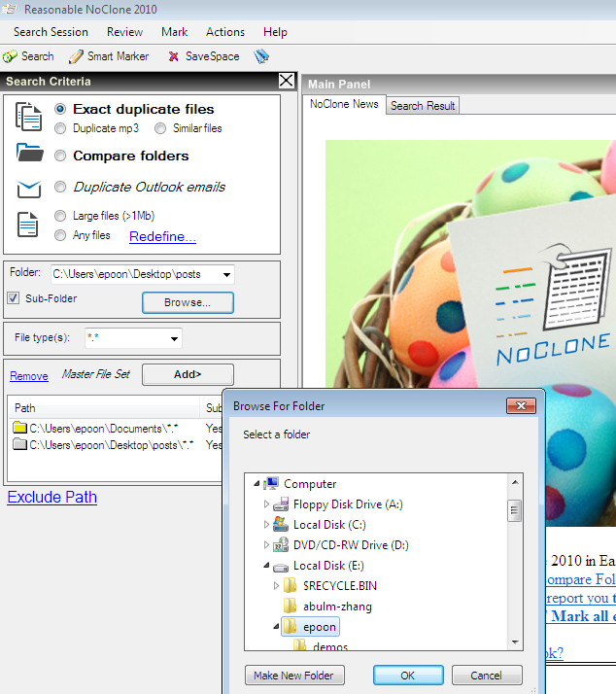
Task: Click the Floppy Disk Drive icon
Action: pos(281,504)
